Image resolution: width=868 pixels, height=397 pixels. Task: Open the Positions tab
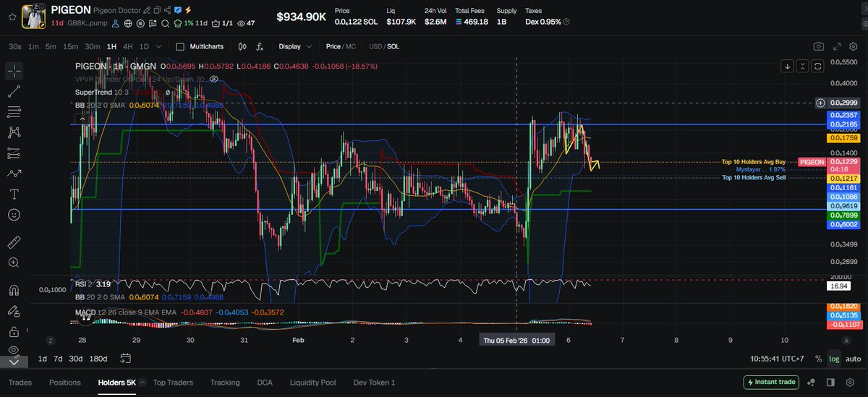pyautogui.click(x=65, y=383)
